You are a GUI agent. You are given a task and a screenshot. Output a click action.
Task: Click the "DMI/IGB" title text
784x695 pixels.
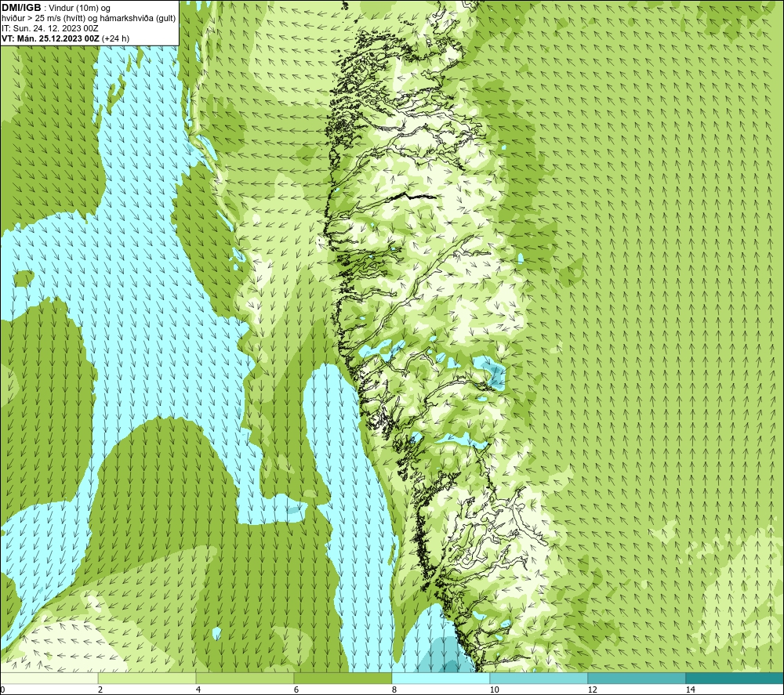21,8
